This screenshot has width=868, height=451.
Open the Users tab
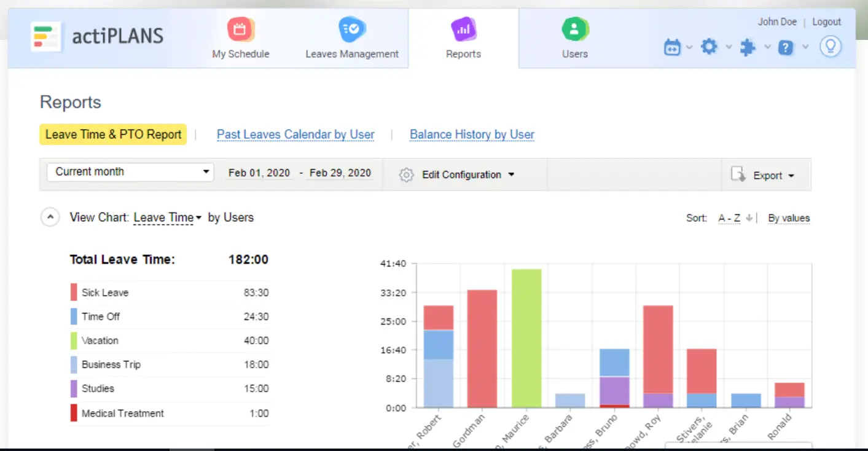[575, 38]
